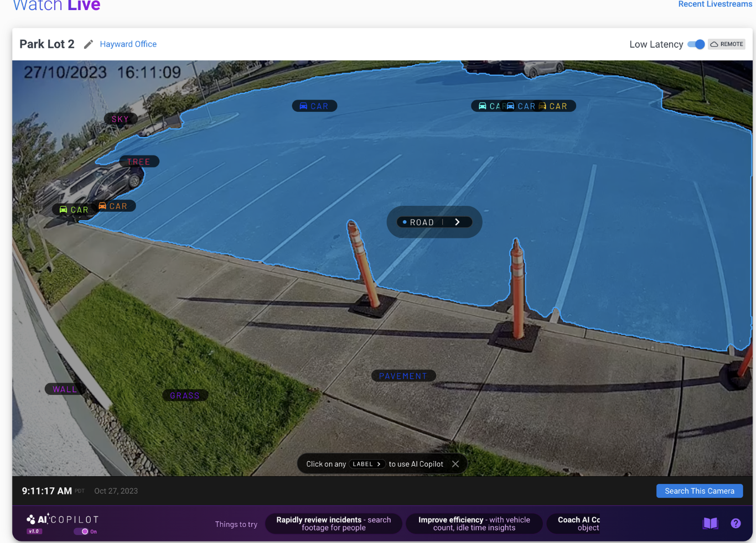Click the pencil edit icon beside Park Lot 2

coord(89,44)
